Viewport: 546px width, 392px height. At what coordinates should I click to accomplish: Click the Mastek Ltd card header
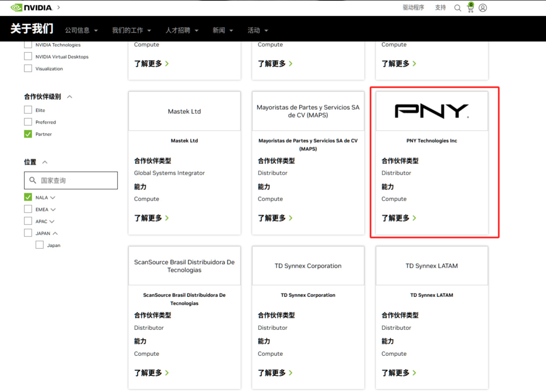[184, 111]
